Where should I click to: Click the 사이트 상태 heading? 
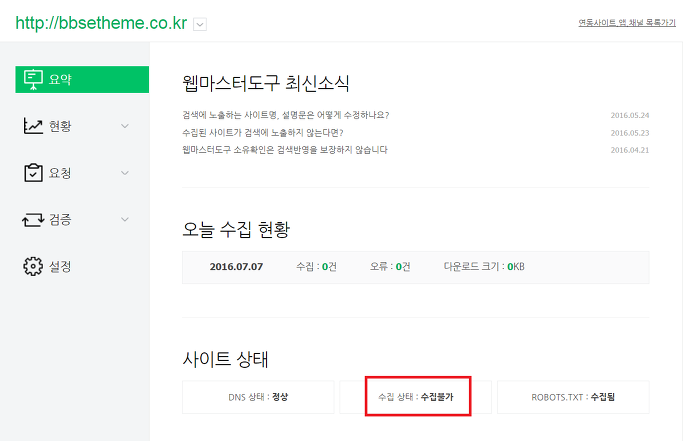tap(225, 359)
